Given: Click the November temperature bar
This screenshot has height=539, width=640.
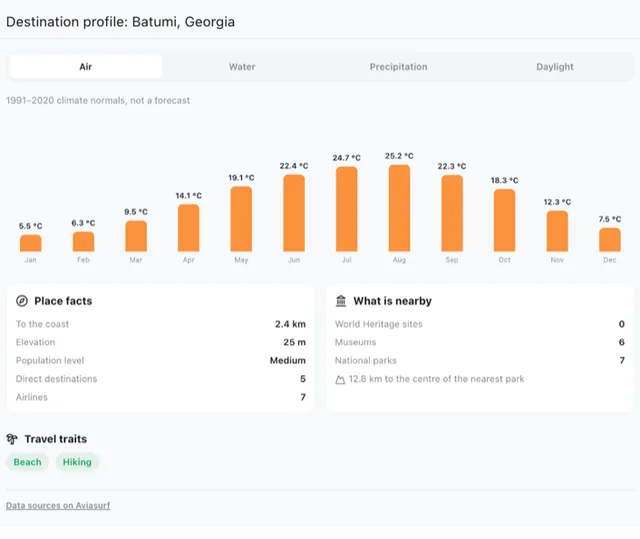Looking at the screenshot, I should click(557, 231).
